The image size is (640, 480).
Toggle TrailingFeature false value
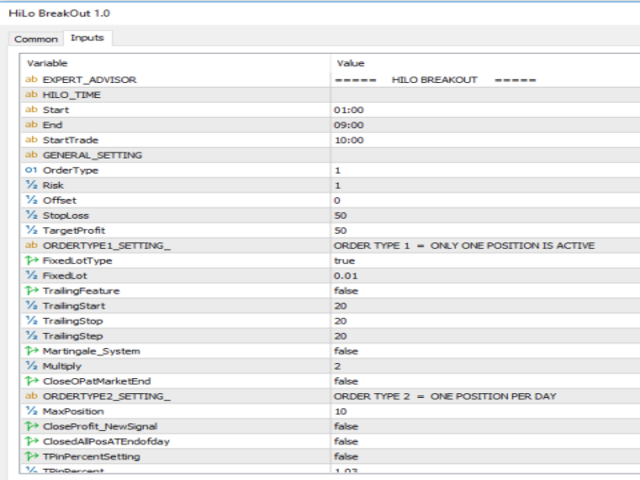pyautogui.click(x=346, y=290)
